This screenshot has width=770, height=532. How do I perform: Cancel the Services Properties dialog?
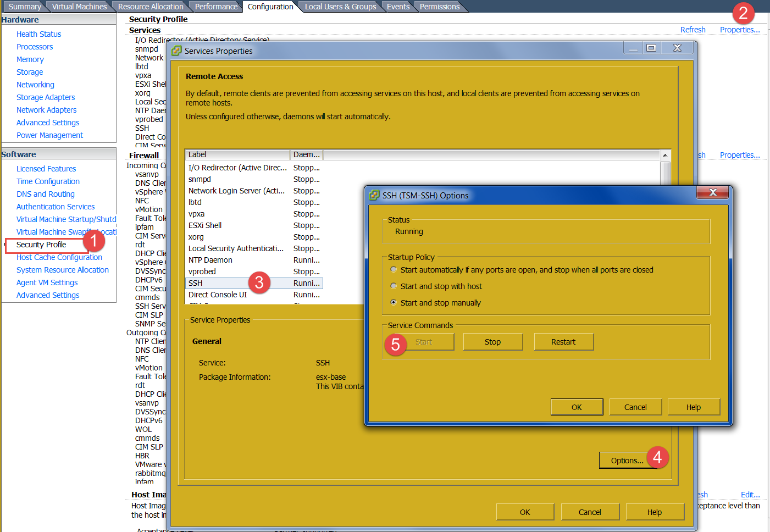tap(590, 512)
